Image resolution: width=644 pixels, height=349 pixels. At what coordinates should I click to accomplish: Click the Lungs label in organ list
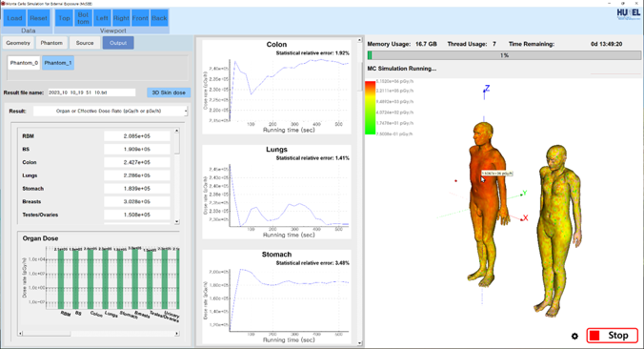coord(30,175)
